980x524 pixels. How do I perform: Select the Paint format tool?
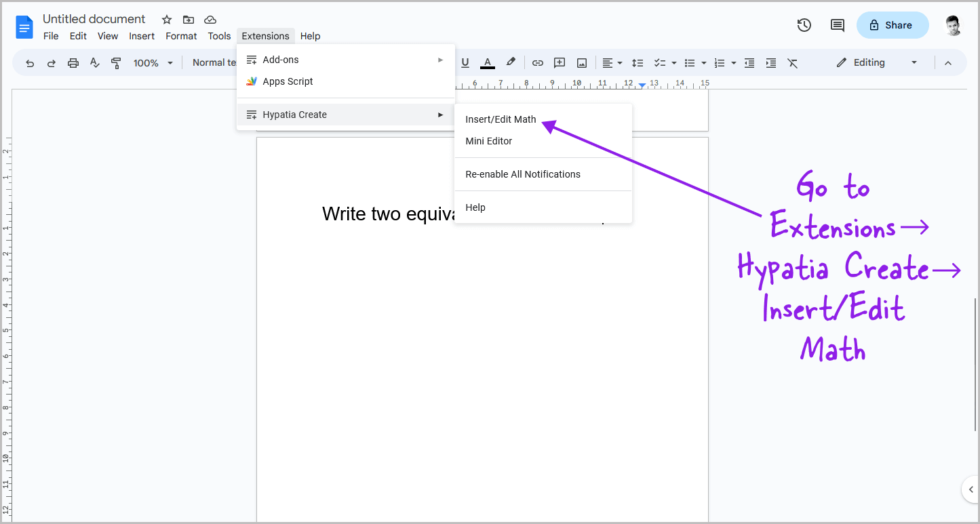pyautogui.click(x=116, y=63)
